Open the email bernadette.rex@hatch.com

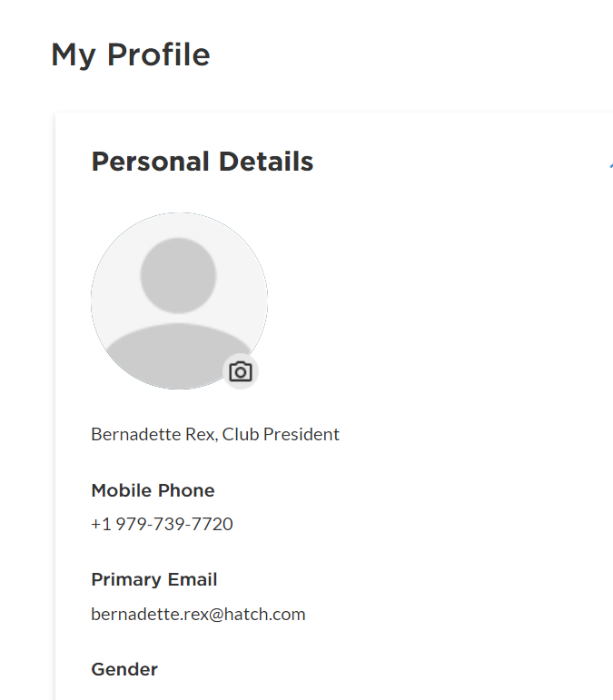198,615
